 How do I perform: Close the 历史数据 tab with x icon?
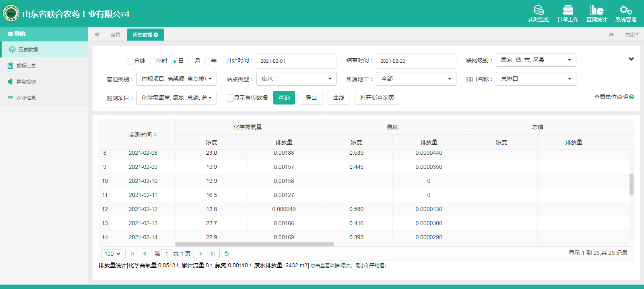pos(156,35)
